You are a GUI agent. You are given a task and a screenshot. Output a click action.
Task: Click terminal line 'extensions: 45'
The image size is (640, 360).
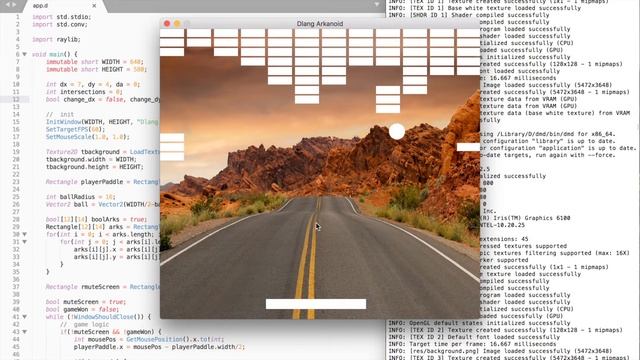[x=504, y=239]
